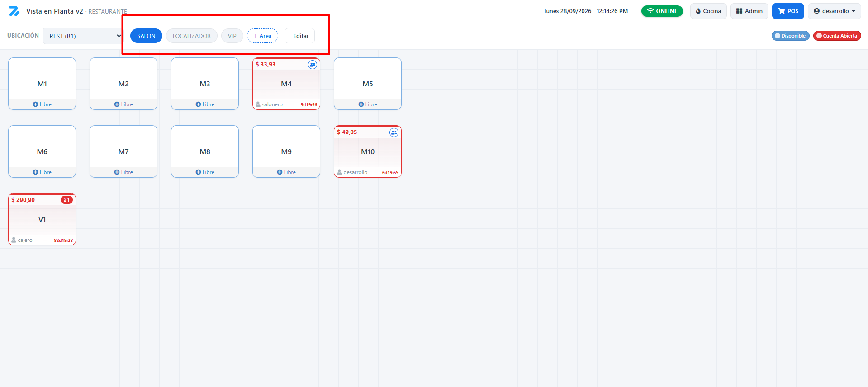
Task: Open the group icon on table M4
Action: [313, 65]
